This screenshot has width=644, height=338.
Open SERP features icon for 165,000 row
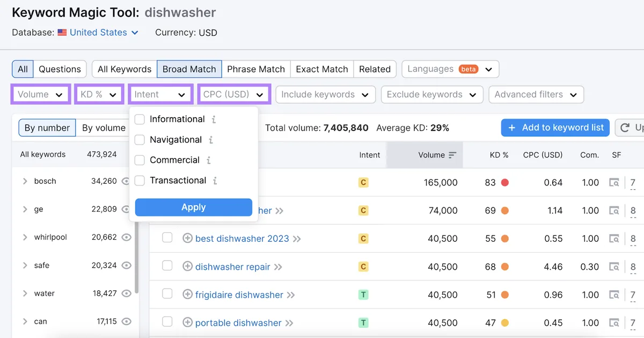coord(614,183)
